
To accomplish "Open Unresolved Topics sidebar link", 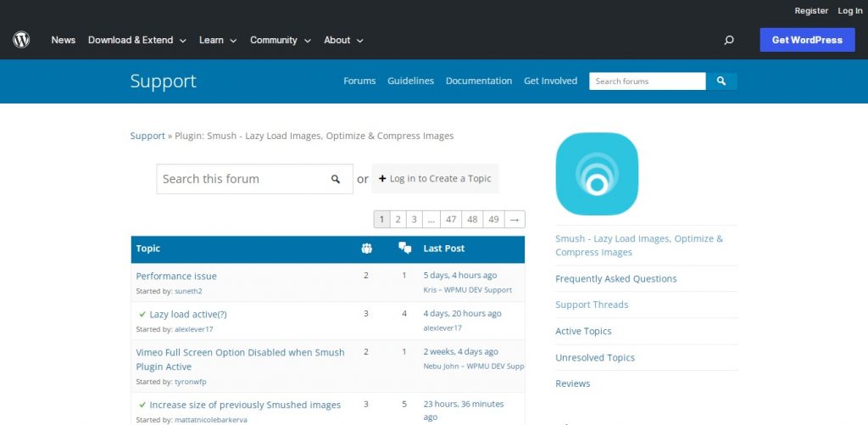I will tap(595, 357).
